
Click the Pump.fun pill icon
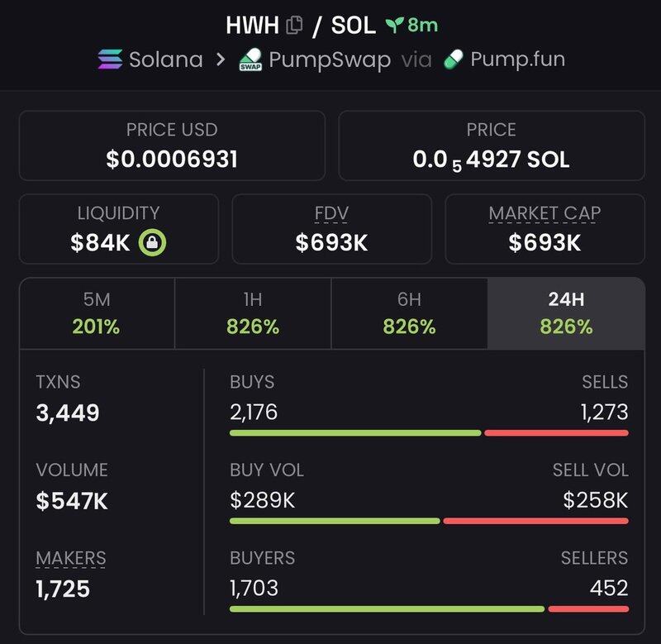coord(454,60)
